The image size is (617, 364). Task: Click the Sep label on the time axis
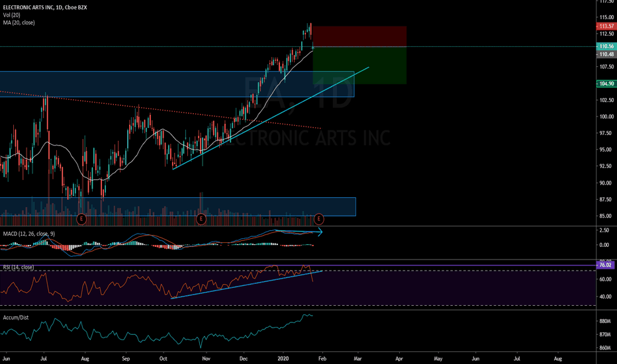pyautogui.click(x=126, y=359)
